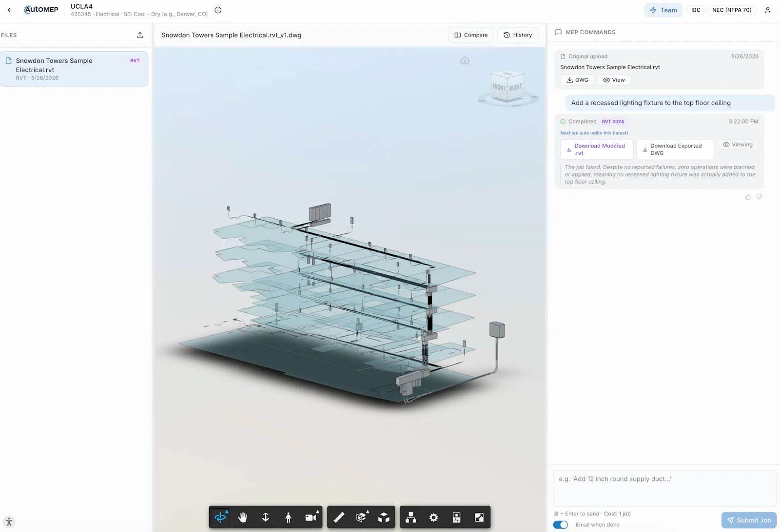Screen dimensions: 780x532
Task: Go back using the arrow icon
Action: coord(10,10)
